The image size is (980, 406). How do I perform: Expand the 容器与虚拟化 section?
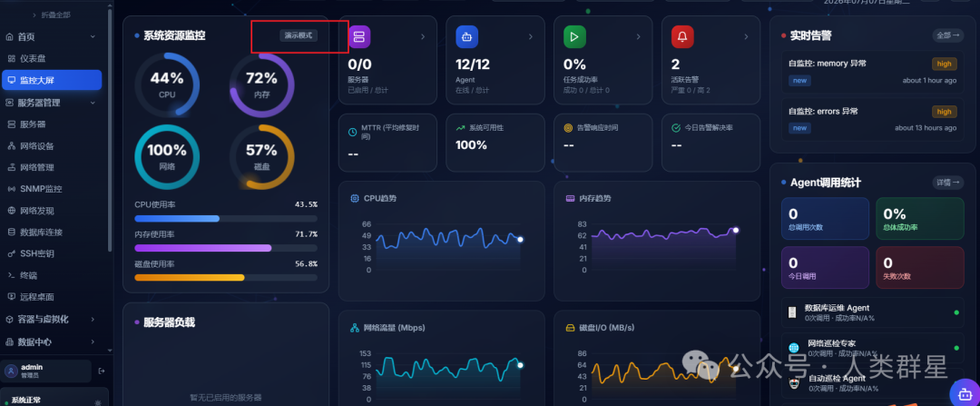coord(51,319)
